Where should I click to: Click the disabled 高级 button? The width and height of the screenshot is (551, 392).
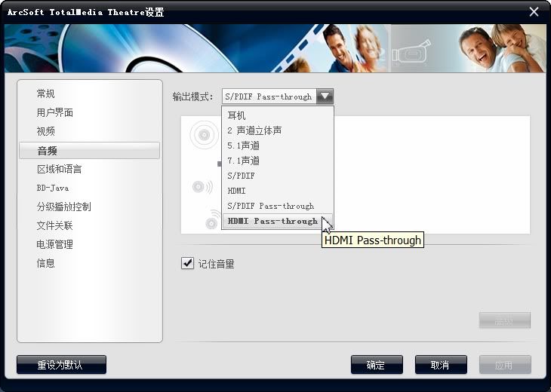pos(505,320)
